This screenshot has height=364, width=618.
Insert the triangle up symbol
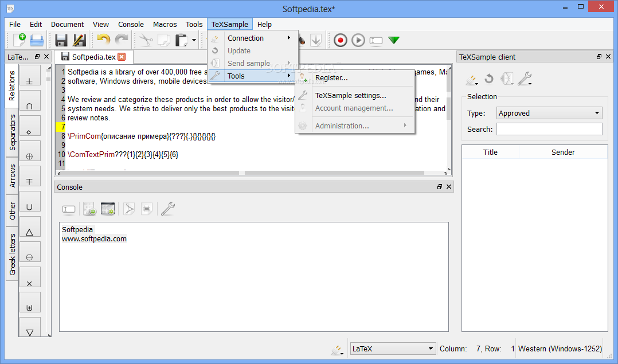(x=30, y=227)
